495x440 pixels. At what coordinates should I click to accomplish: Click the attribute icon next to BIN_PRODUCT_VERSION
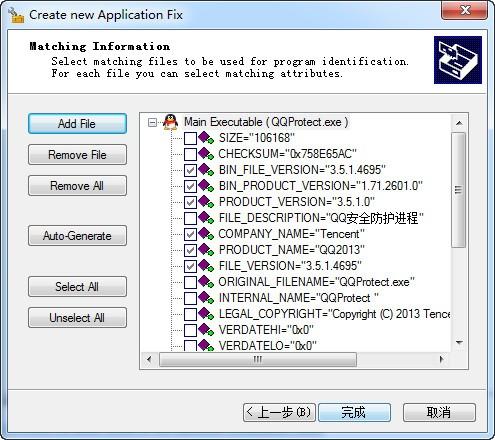click(x=206, y=186)
